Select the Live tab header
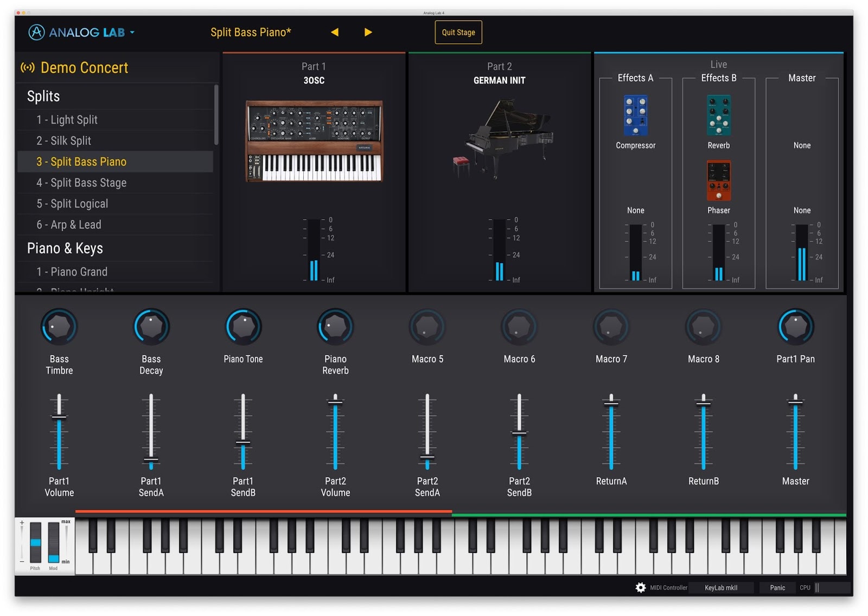The width and height of the screenshot is (868, 616). click(x=719, y=64)
